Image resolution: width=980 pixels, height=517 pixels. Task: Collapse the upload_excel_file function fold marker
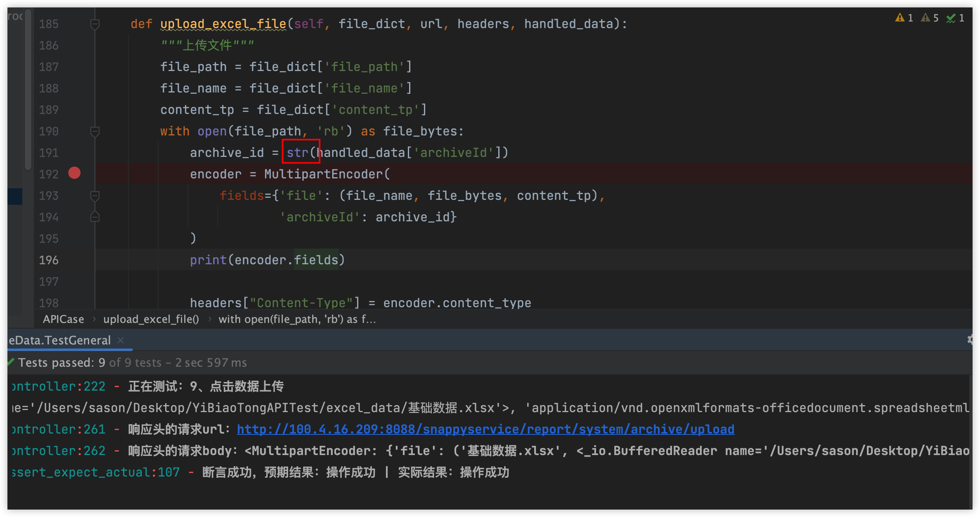point(95,24)
